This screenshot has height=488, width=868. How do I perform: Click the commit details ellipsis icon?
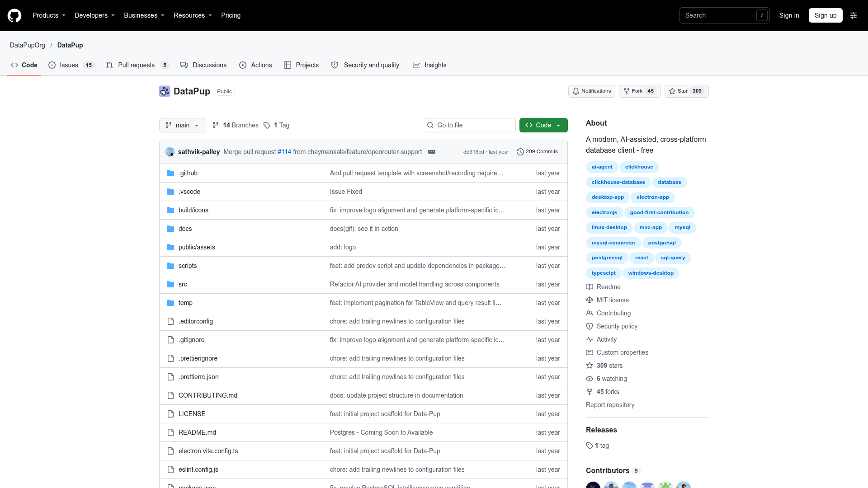[432, 152]
